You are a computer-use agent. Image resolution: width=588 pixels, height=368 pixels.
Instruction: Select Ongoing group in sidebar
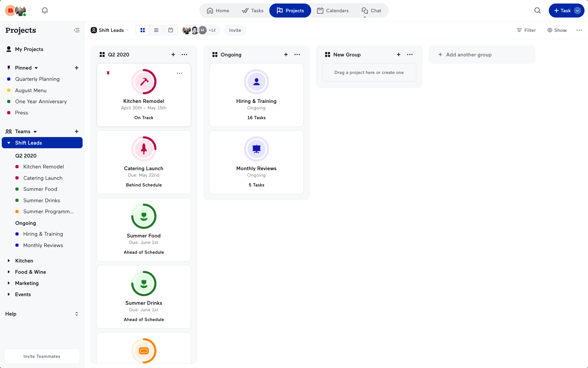pos(26,223)
